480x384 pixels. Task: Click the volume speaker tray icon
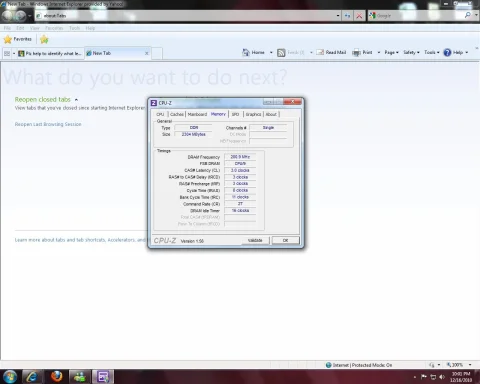click(x=442, y=377)
